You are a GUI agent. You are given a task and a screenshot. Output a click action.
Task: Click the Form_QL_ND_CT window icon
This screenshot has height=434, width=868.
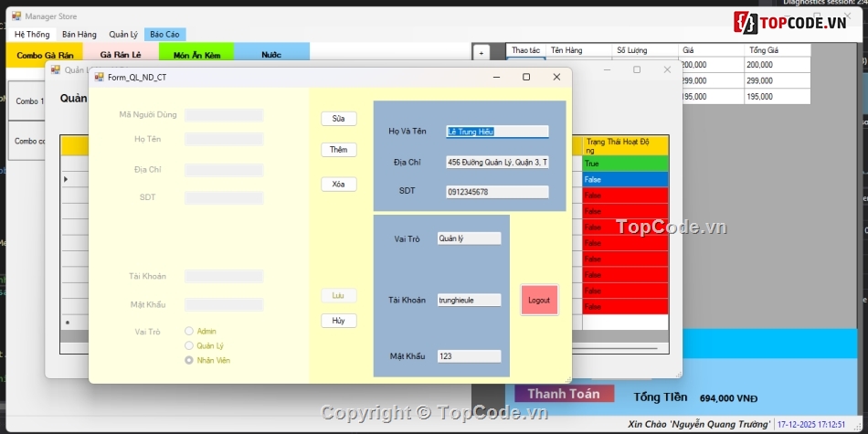point(100,78)
